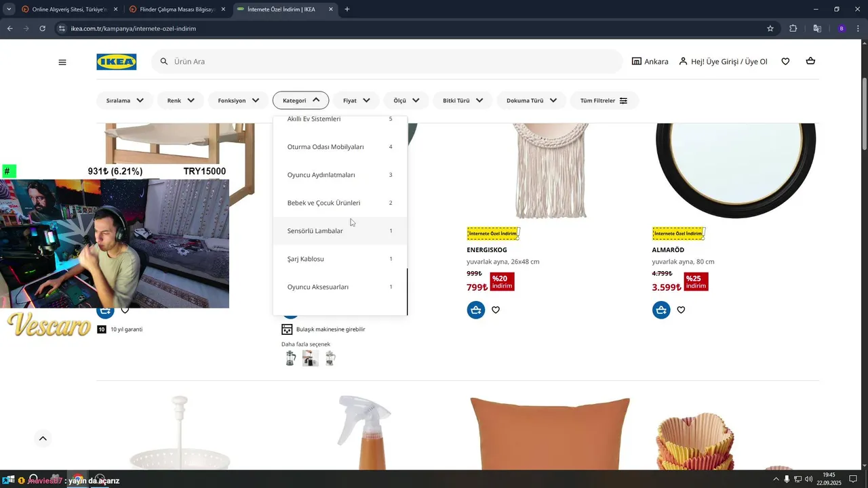Expand the Fonksiyon filter dropdown

(x=239, y=100)
